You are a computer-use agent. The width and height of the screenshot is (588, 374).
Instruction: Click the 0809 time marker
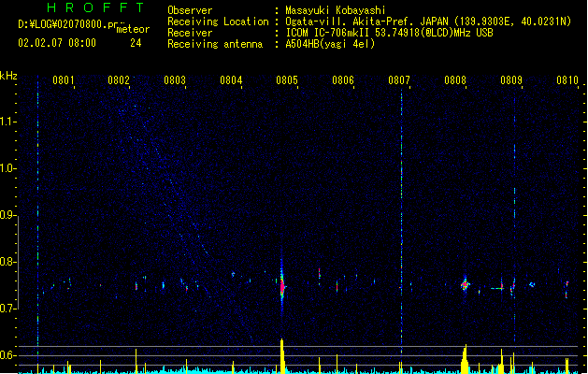[511, 80]
